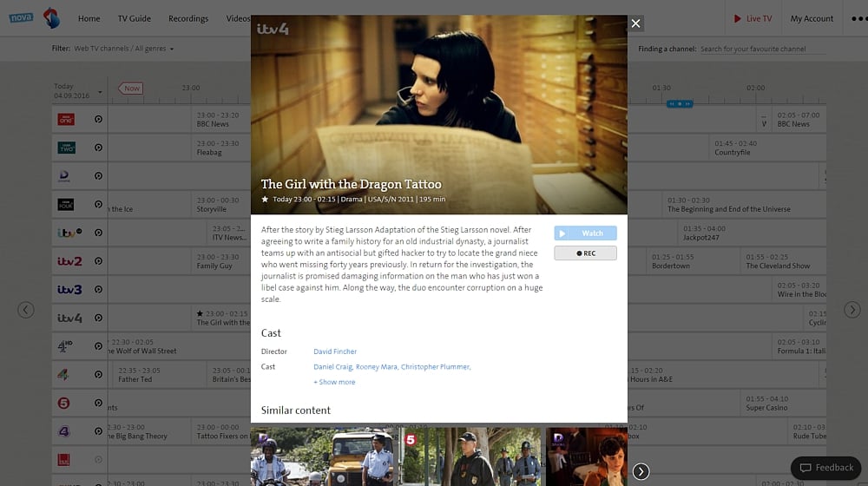Open Family Guy programme entry

tap(220, 261)
